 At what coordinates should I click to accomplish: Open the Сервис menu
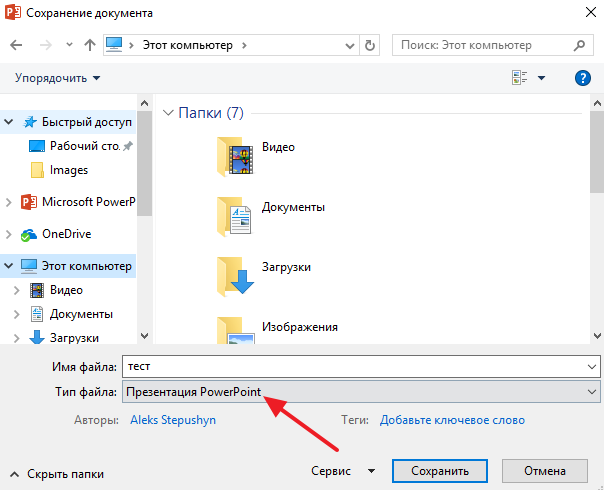pos(342,470)
